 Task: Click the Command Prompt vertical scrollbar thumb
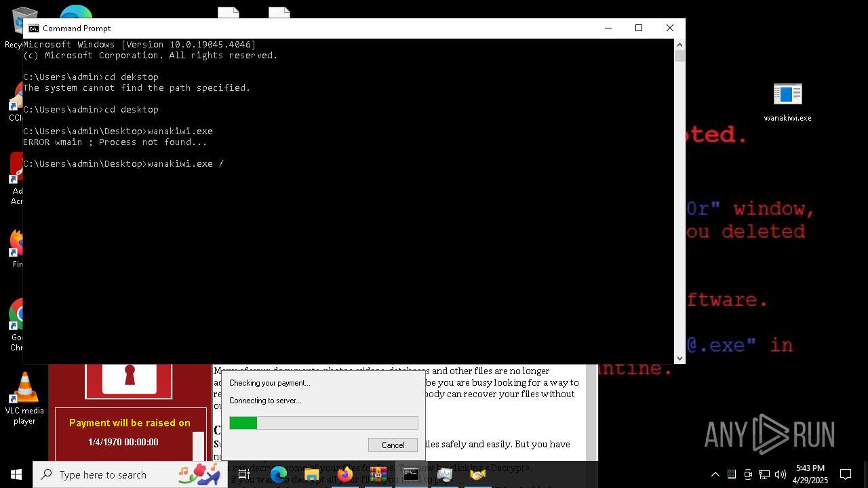click(x=679, y=56)
